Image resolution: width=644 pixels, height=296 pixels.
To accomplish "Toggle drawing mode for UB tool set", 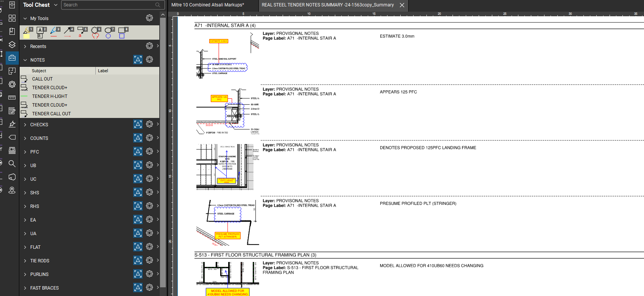I will [x=138, y=165].
